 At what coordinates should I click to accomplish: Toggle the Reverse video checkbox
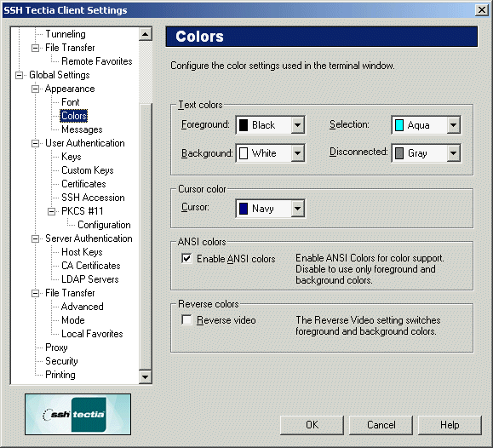point(186,320)
